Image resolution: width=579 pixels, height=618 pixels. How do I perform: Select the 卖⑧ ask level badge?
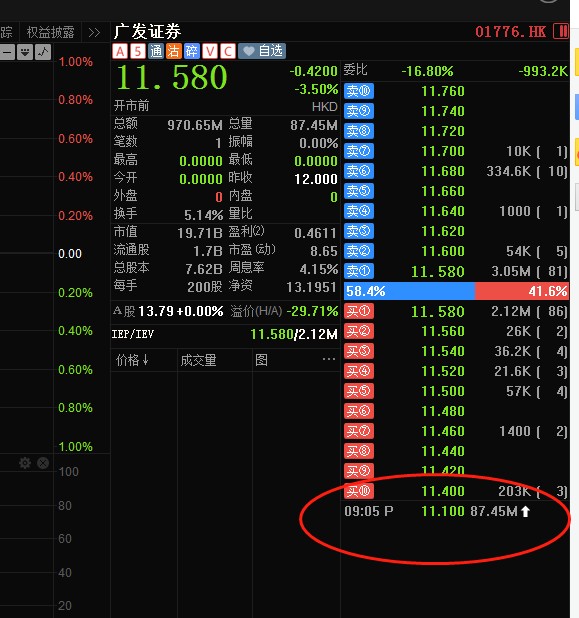point(359,131)
